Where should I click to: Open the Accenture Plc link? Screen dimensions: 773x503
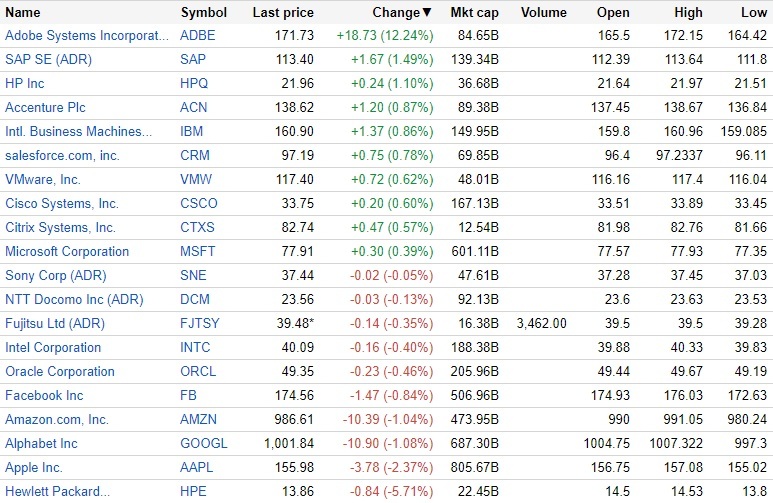pos(48,107)
